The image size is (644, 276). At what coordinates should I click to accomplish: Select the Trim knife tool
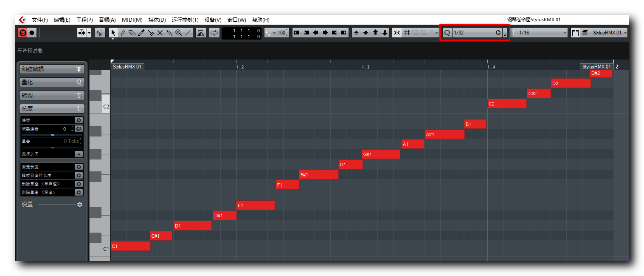pos(141,32)
